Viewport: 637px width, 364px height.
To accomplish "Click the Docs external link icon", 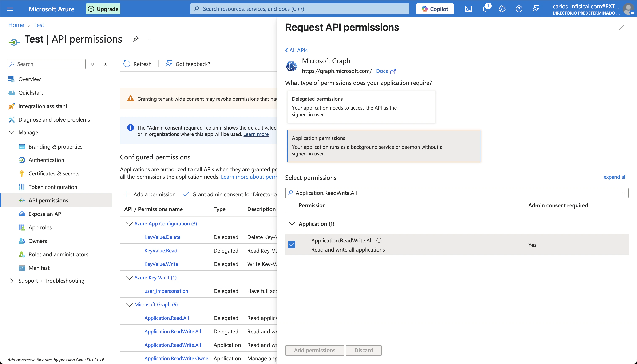I will click(x=393, y=71).
